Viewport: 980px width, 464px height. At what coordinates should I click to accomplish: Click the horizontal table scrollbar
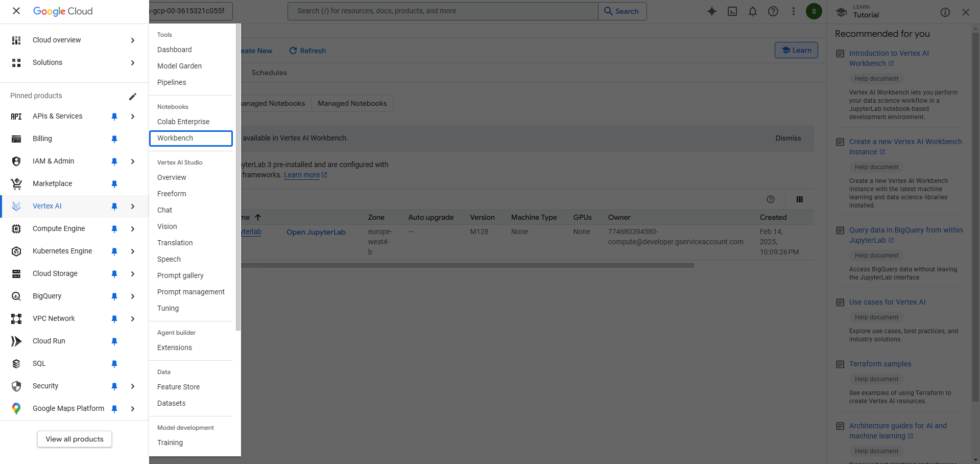[x=467, y=266]
